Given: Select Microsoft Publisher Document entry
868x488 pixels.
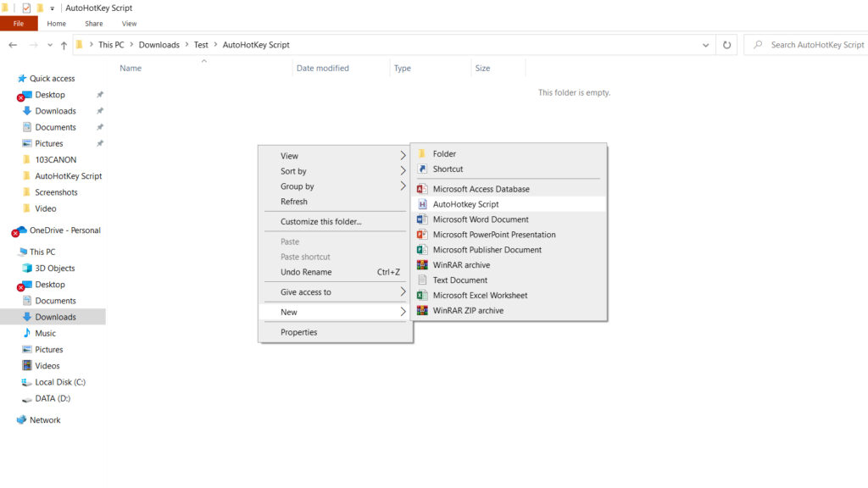Looking at the screenshot, I should [509, 250].
